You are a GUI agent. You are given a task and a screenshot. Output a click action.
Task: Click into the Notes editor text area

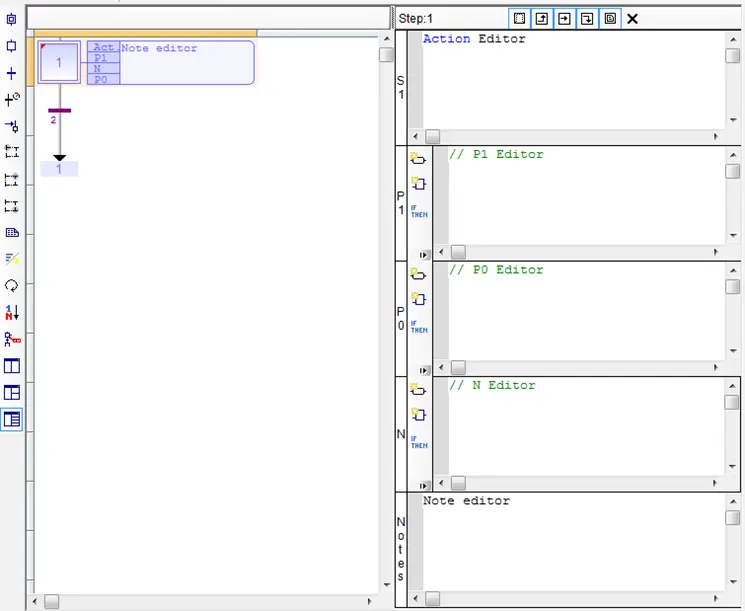(573, 543)
